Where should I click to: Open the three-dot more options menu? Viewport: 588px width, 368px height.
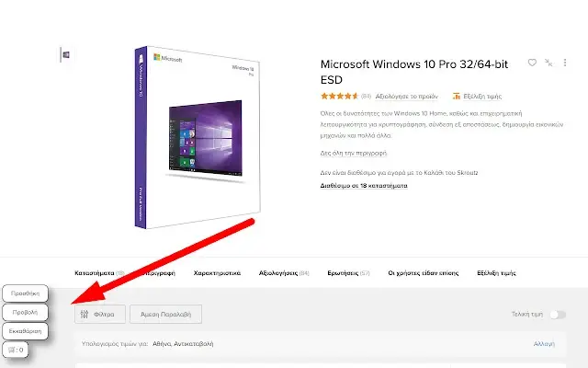[565, 63]
